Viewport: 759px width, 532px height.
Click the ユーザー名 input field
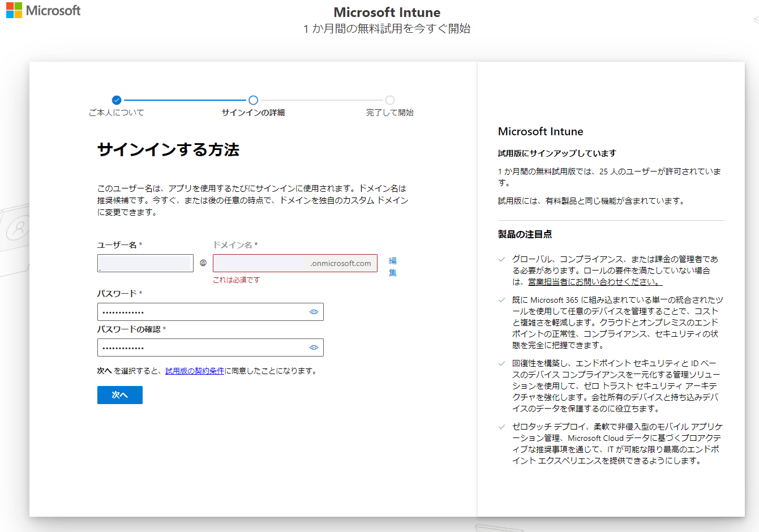[145, 263]
